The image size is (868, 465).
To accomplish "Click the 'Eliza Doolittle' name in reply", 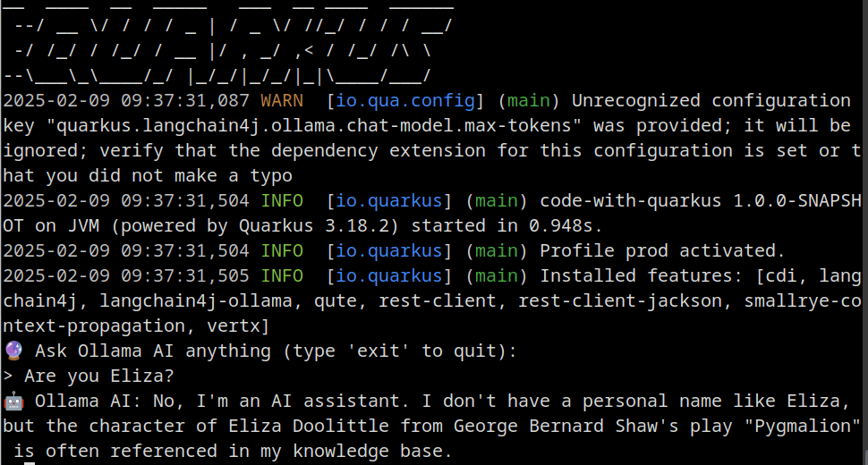I will coord(309,426).
